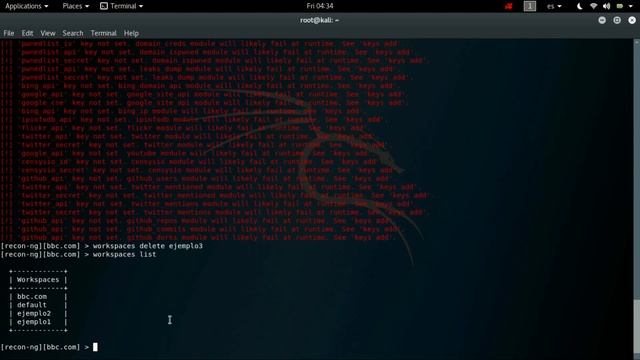Click the 'workspaces delete ejemplo3' command text

coord(148,246)
